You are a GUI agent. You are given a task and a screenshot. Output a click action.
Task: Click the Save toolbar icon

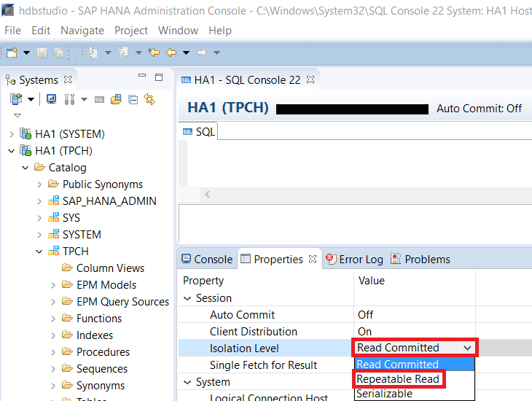[42, 52]
